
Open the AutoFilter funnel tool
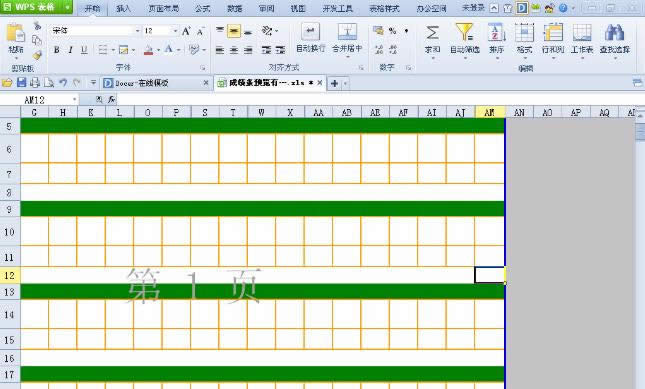coord(464,32)
